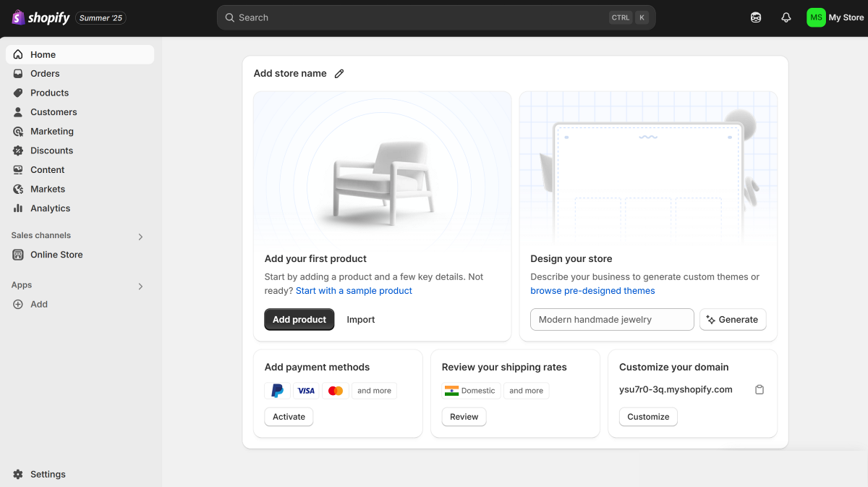The width and height of the screenshot is (868, 487).
Task: Click the Shopify logo in the top bar
Action: coord(41,17)
